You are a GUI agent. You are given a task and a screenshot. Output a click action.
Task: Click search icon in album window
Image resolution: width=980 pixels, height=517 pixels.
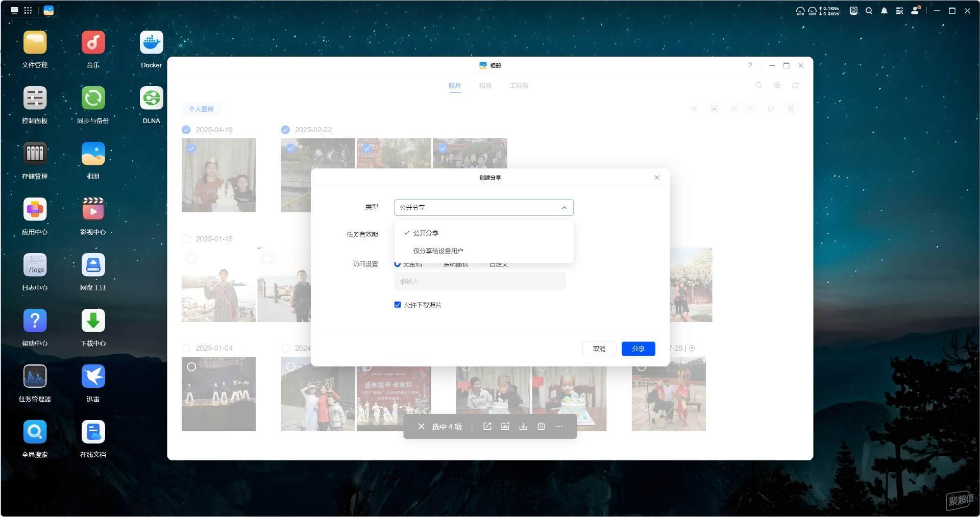click(x=758, y=85)
